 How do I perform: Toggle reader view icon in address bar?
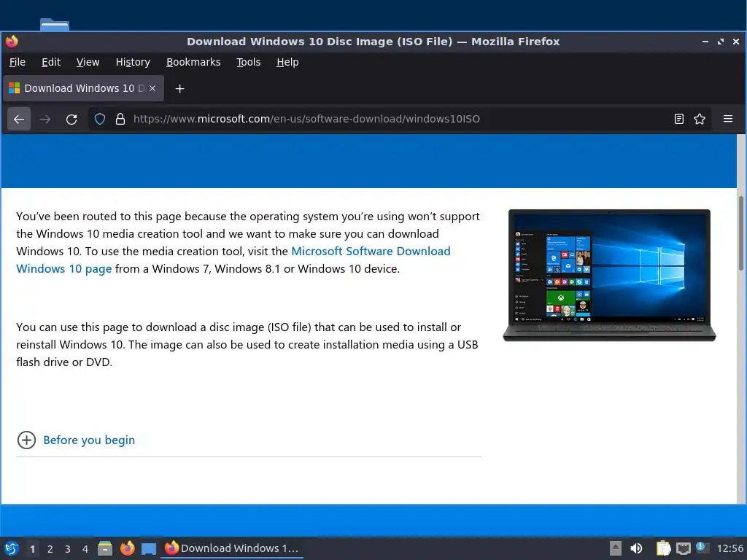pos(679,119)
